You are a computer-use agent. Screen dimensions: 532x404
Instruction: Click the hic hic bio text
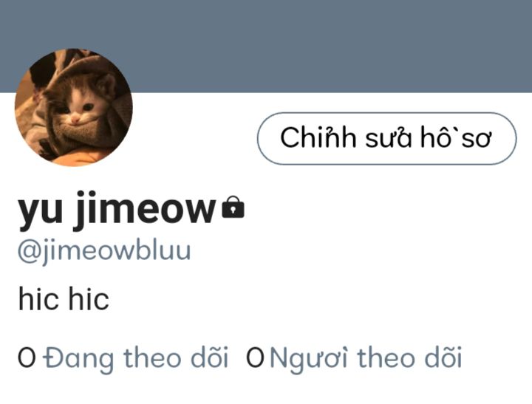[x=64, y=298]
